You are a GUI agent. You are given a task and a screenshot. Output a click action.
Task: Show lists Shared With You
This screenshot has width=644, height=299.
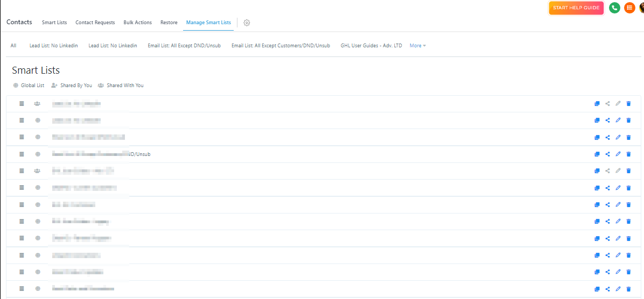coord(121,86)
